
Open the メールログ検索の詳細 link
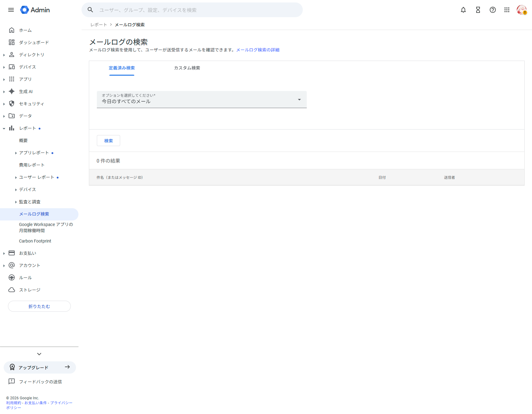[258, 50]
